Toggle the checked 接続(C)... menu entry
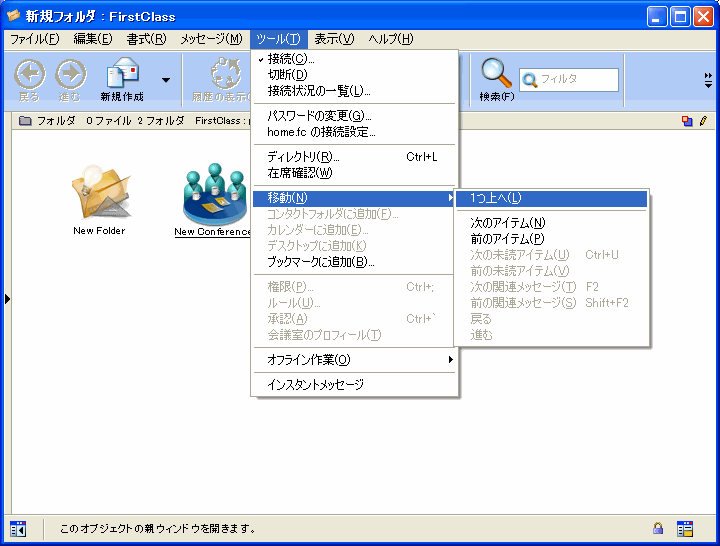 click(x=290, y=59)
